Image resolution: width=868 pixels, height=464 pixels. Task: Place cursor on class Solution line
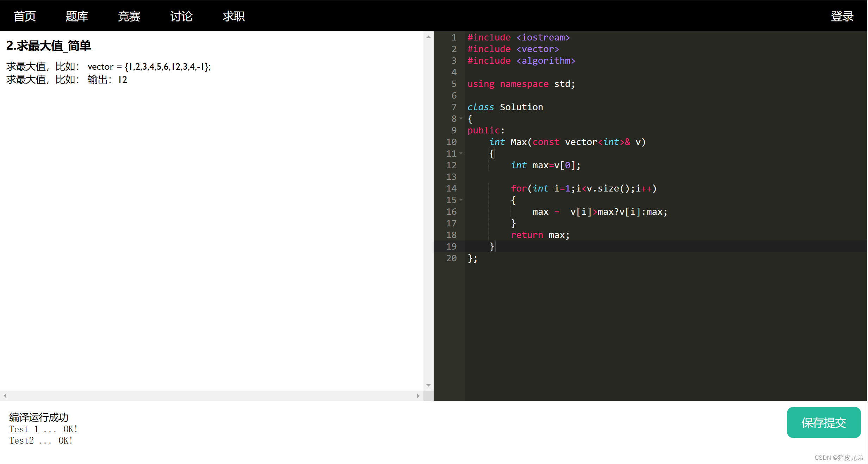pos(505,107)
